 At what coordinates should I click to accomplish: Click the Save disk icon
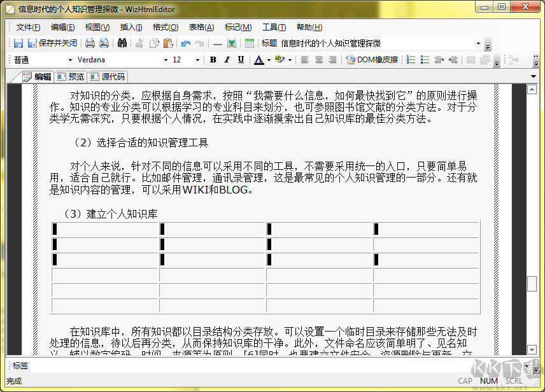click(x=18, y=43)
